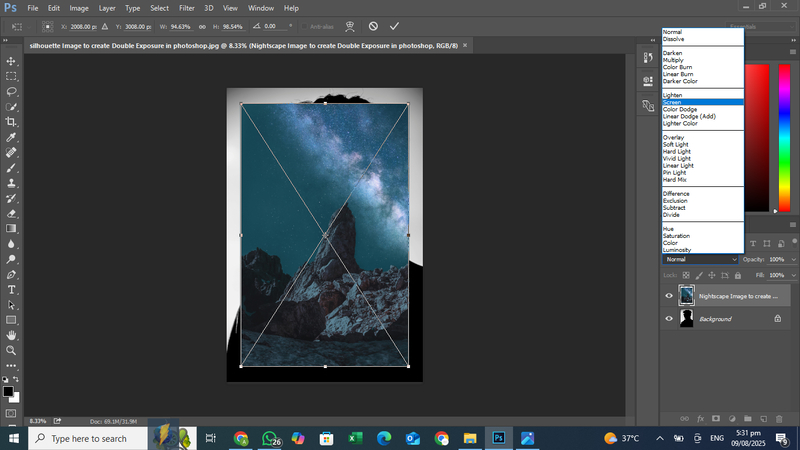Select the Pen tool

(11, 274)
